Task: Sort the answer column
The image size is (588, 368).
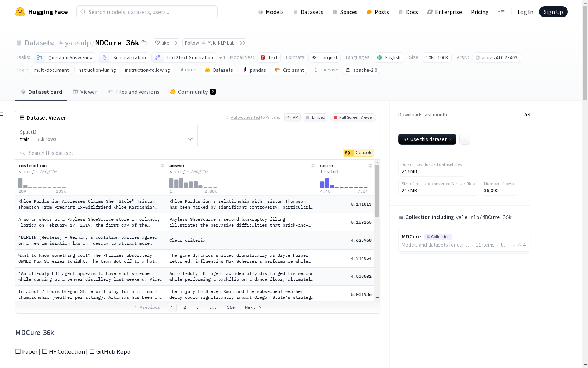Action: [x=313, y=166]
